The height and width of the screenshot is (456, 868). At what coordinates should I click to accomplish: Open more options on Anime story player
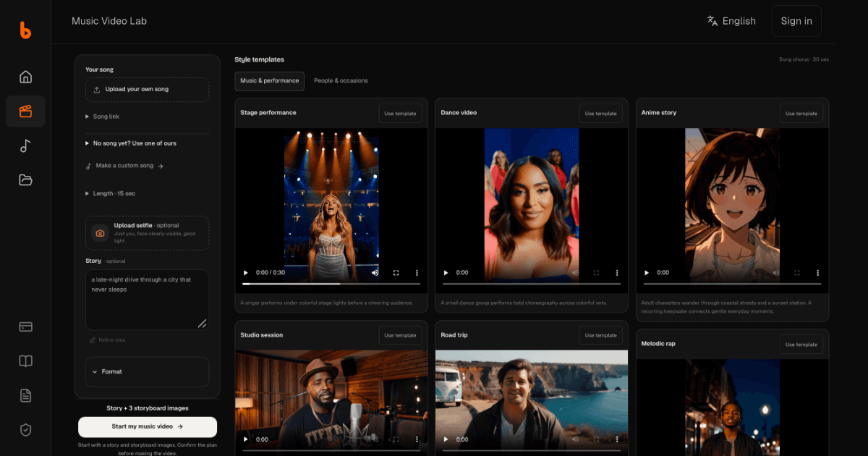(x=817, y=273)
